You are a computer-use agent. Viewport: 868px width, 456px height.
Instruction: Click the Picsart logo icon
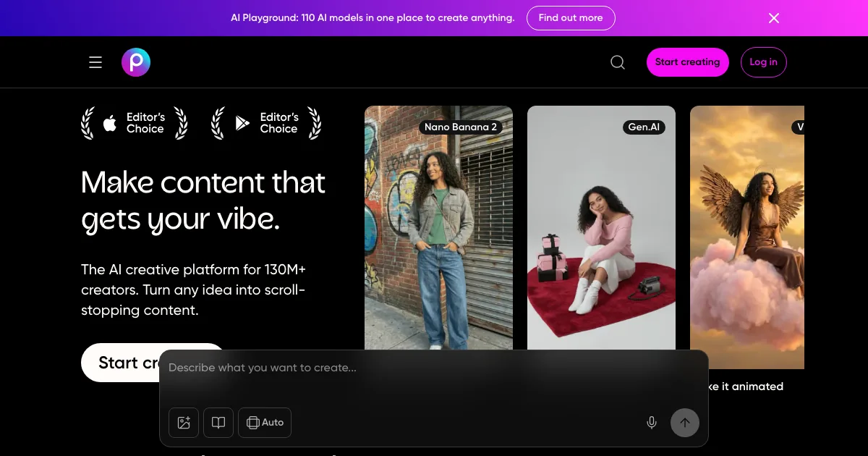click(x=136, y=62)
